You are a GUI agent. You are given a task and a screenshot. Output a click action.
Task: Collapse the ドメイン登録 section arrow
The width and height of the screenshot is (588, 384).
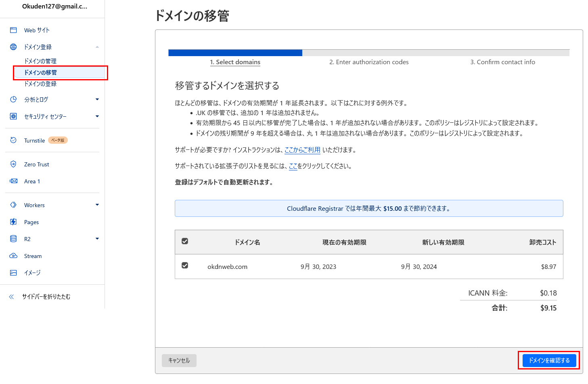click(x=97, y=47)
